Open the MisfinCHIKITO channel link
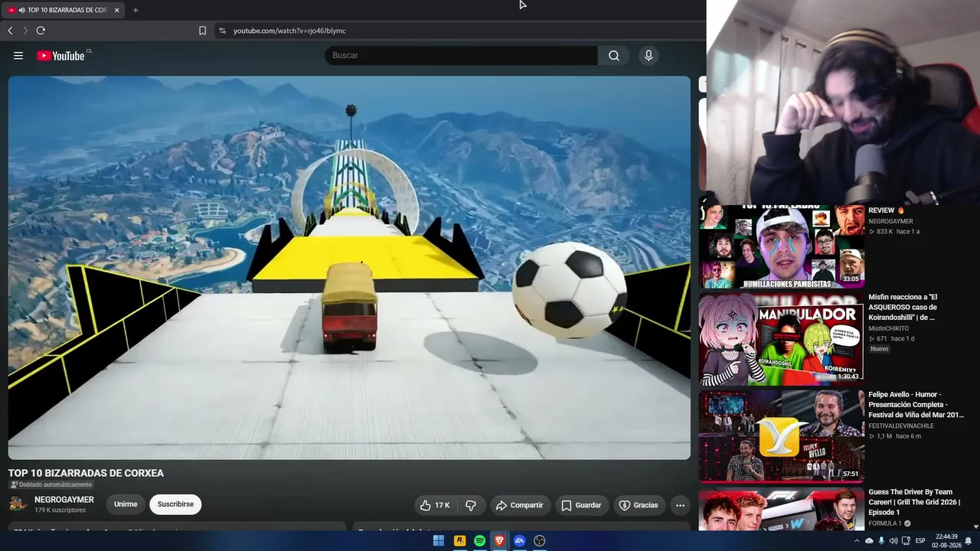Screen dimensions: 980x551 point(888,328)
